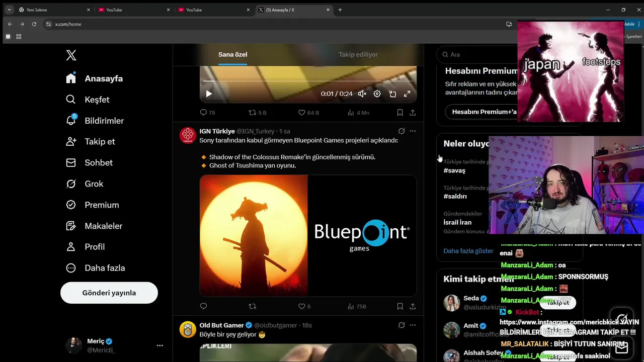The height and width of the screenshot is (362, 644).
Task: Bookmark IGN Türkiye post
Action: 400,306
